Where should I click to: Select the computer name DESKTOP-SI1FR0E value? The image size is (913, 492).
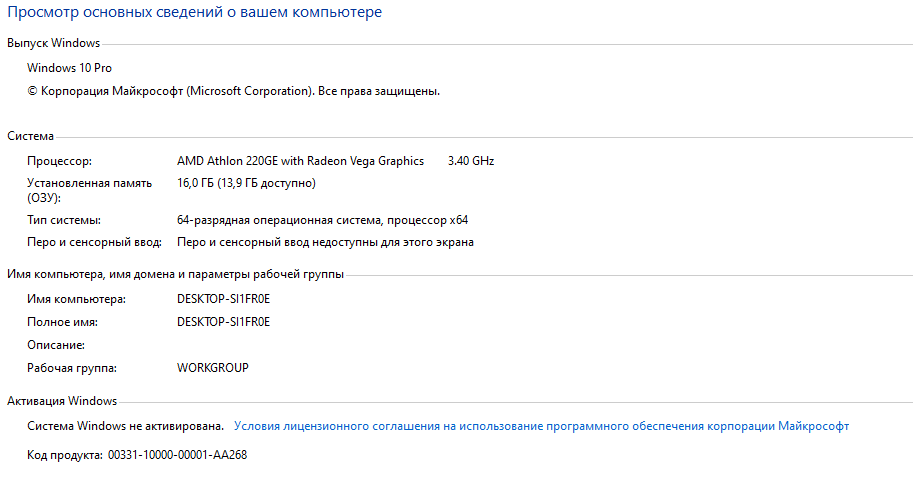coord(224,299)
